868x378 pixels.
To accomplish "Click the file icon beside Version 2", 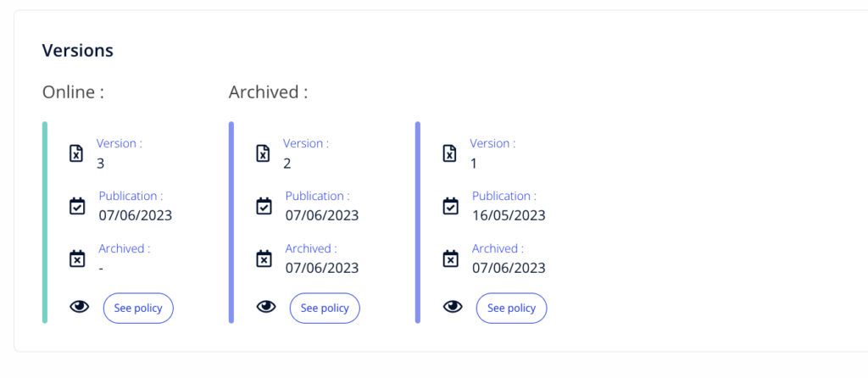I will (264, 153).
